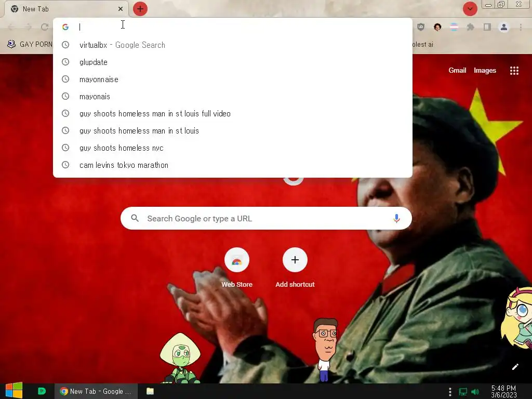Click the clock icon beside 'glupdate'

65,62
